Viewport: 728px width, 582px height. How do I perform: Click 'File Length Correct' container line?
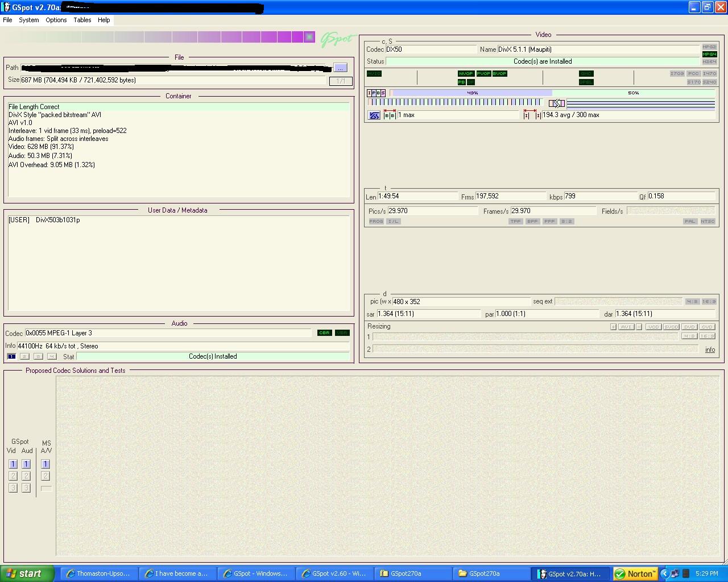pos(179,107)
